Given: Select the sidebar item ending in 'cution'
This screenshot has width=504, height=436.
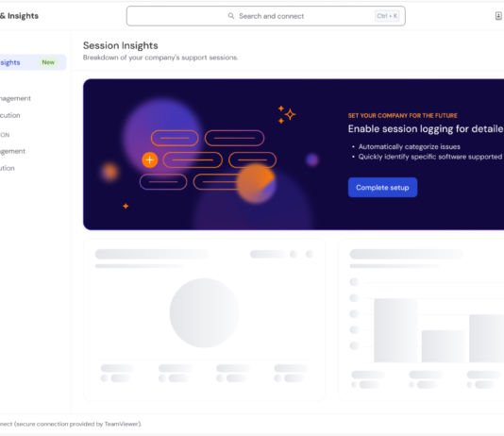Looking at the screenshot, I should (10, 115).
